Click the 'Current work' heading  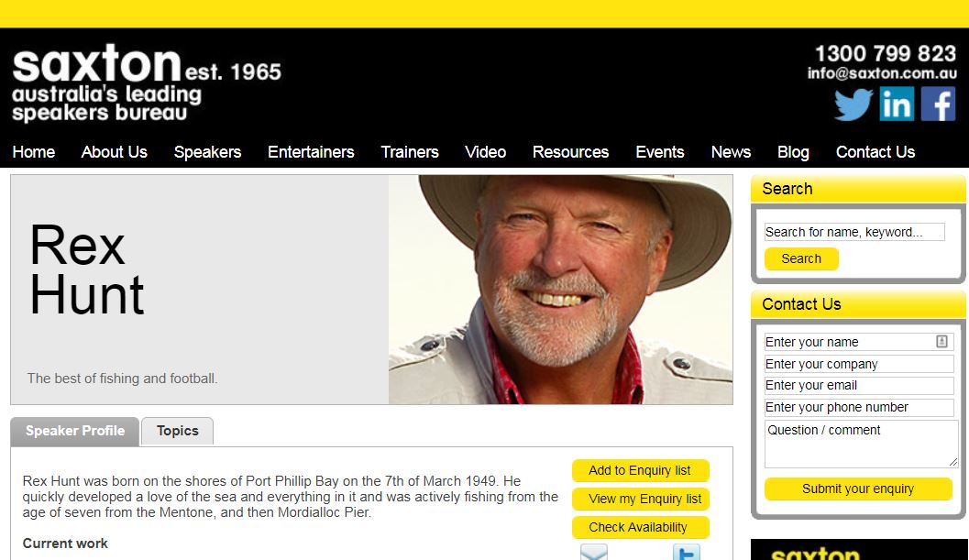(x=65, y=544)
